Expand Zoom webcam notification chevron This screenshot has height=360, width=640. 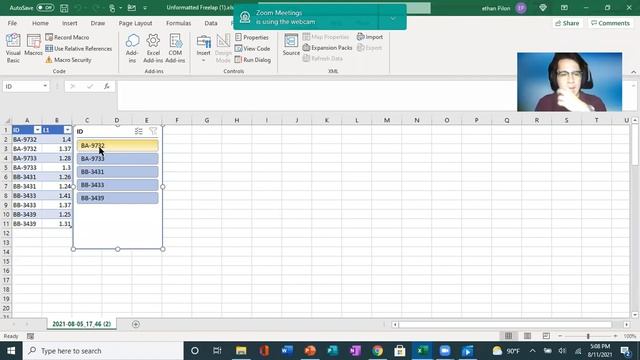tap(393, 18)
